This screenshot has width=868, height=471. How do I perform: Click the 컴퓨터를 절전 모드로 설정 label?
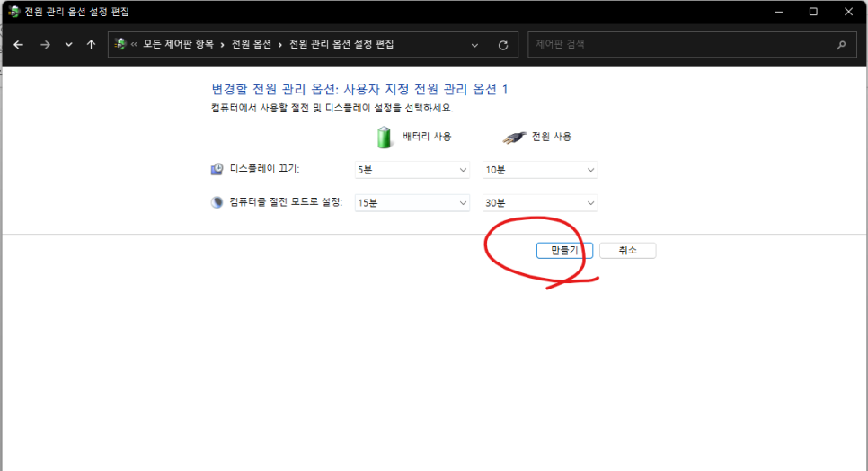pos(287,202)
